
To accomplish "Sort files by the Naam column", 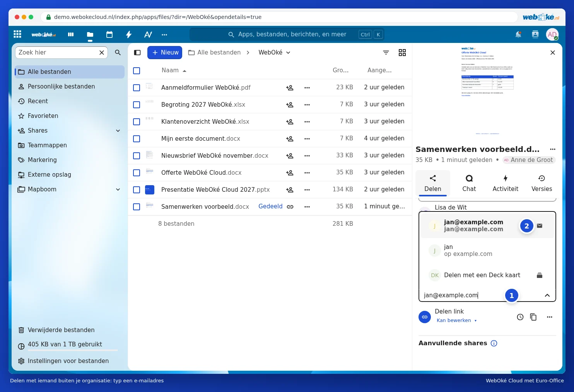I will [x=174, y=70].
